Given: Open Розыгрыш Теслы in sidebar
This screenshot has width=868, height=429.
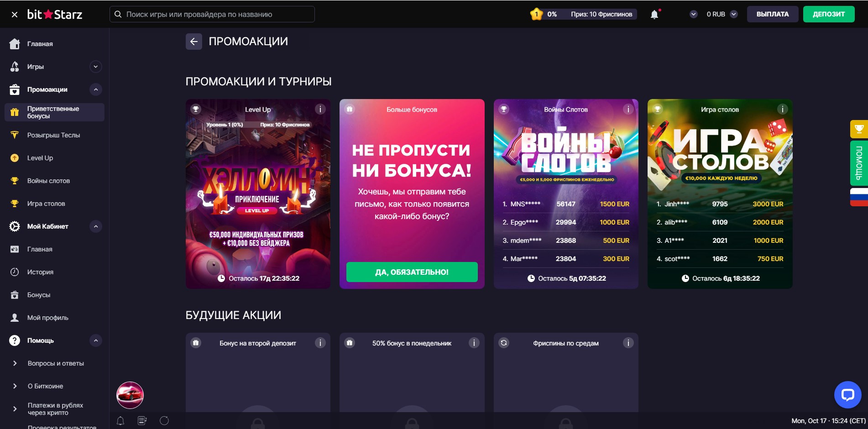Looking at the screenshot, I should [54, 135].
